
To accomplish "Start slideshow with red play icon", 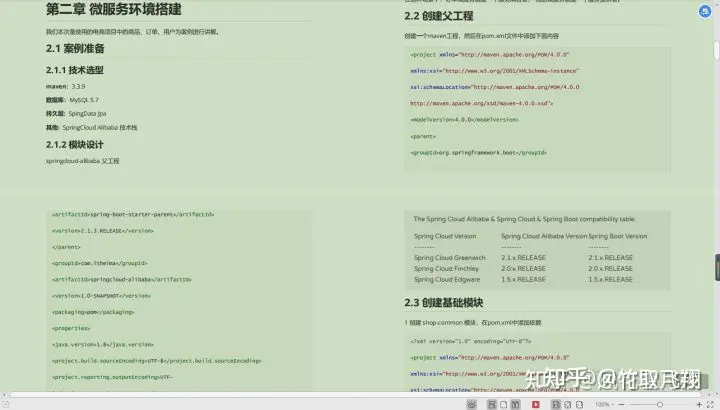I will (x=535, y=404).
